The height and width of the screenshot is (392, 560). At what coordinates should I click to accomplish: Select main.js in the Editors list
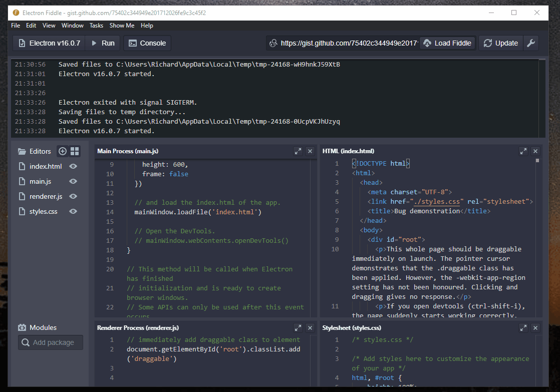(40, 181)
